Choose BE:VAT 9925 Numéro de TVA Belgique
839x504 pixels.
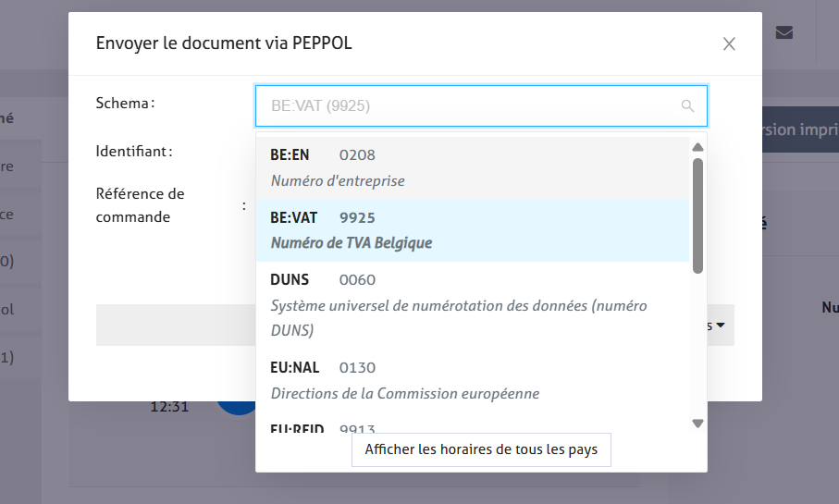click(473, 230)
